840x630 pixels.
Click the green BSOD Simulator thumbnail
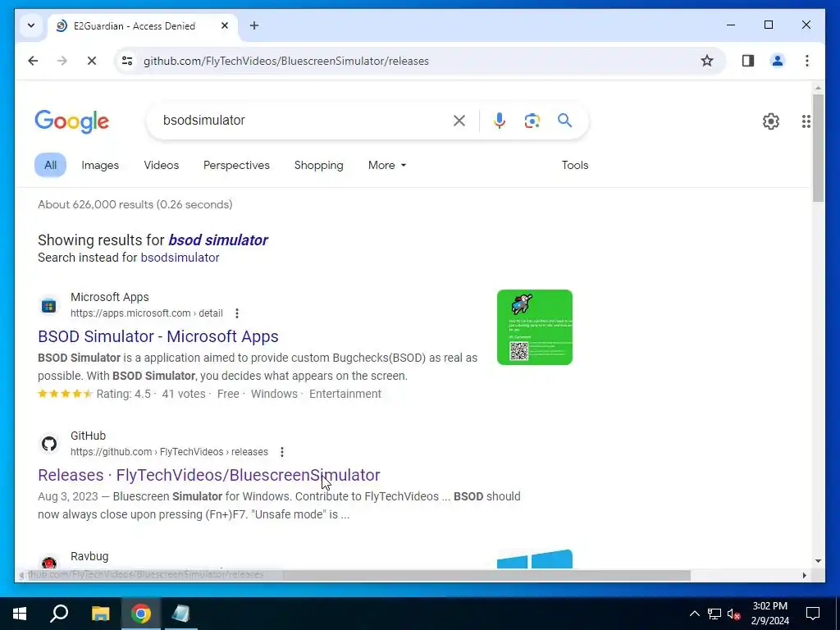click(534, 327)
